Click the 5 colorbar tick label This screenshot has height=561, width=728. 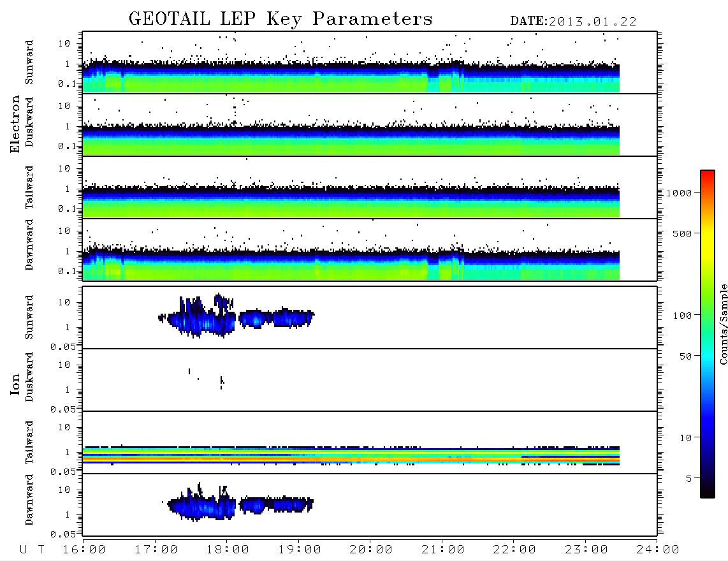(689, 478)
